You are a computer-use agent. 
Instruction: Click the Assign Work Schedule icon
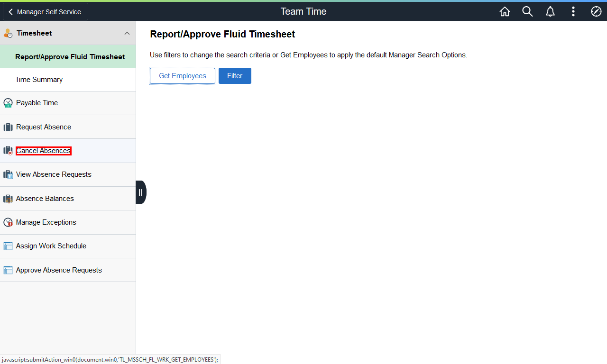8,246
